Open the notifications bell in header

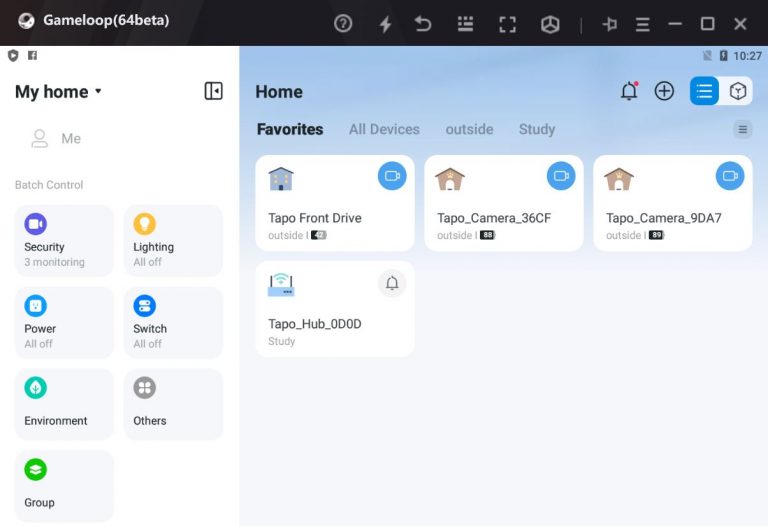point(629,91)
